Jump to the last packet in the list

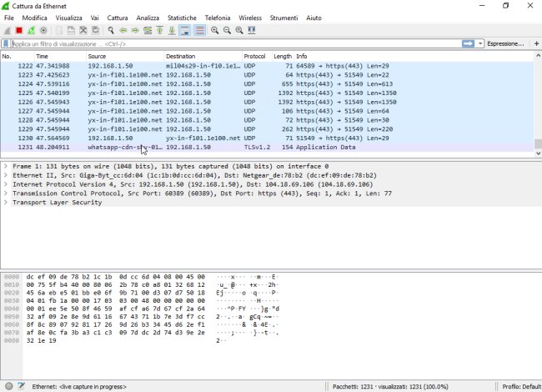coord(172,30)
